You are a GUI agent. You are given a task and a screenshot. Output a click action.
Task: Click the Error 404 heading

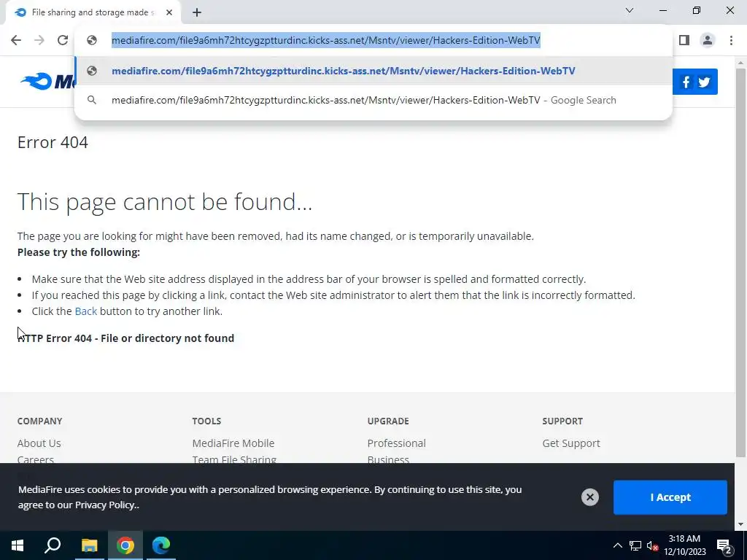pyautogui.click(x=53, y=142)
